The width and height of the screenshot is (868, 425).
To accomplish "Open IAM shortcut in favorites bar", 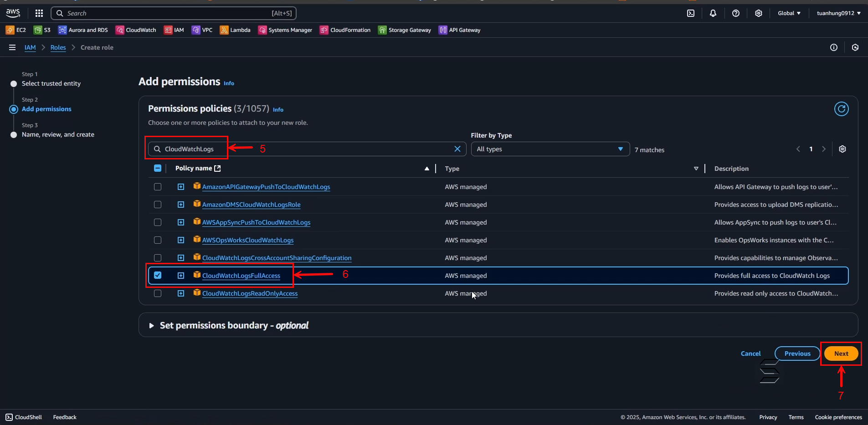I will tap(174, 30).
